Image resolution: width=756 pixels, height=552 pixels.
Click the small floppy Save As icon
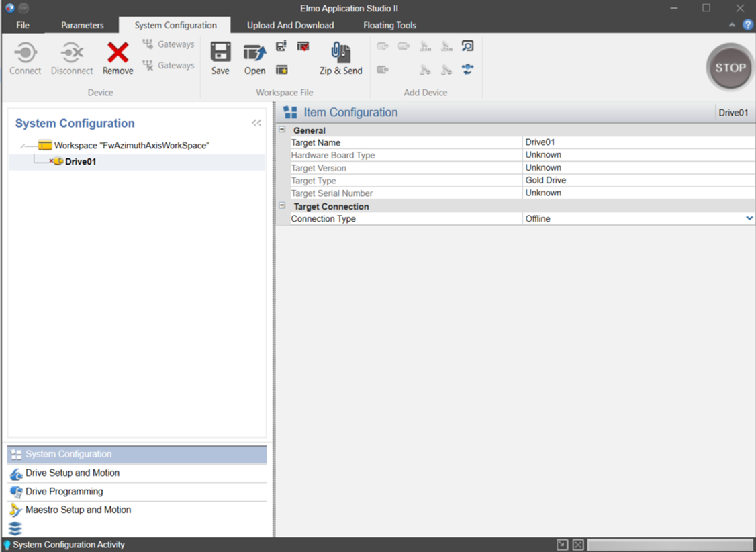[x=281, y=46]
